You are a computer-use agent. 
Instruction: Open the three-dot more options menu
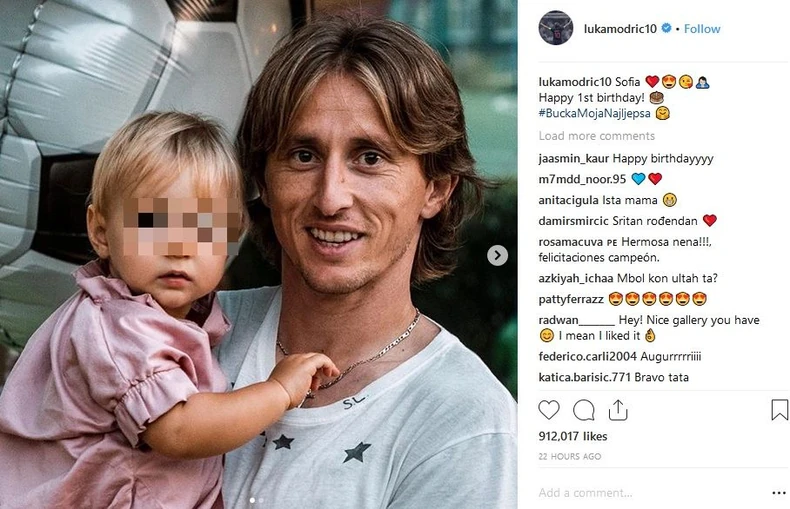point(779,493)
